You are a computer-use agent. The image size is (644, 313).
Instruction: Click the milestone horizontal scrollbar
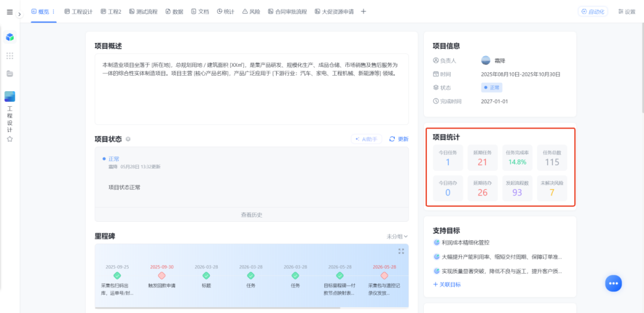(x=217, y=308)
